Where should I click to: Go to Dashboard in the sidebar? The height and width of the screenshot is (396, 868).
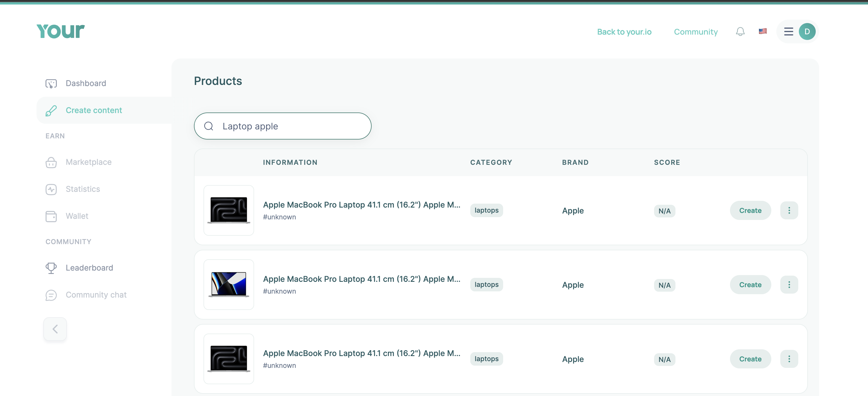pos(85,83)
